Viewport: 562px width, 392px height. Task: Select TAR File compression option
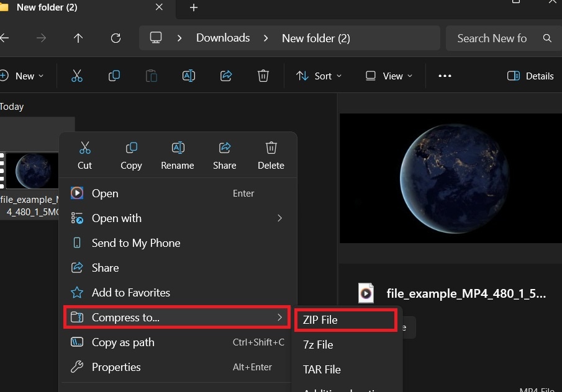(x=346, y=370)
